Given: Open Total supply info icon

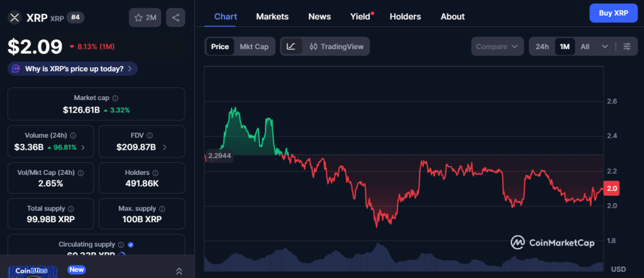Looking at the screenshot, I should [70, 209].
